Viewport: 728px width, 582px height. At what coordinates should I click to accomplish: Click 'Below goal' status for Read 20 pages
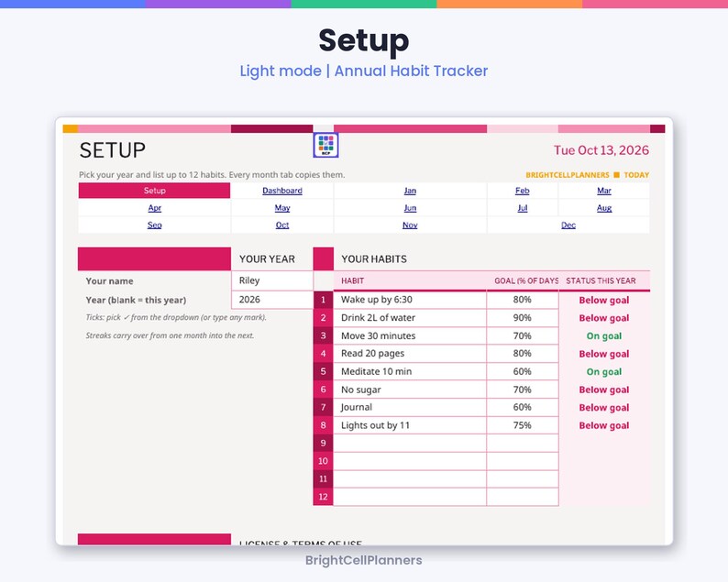coord(604,354)
